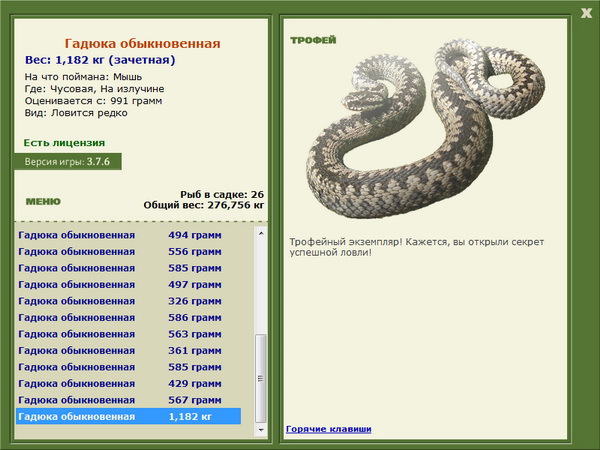Select the 497 грамм viper row
Viewport: 600px width, 450px height.
tap(129, 284)
